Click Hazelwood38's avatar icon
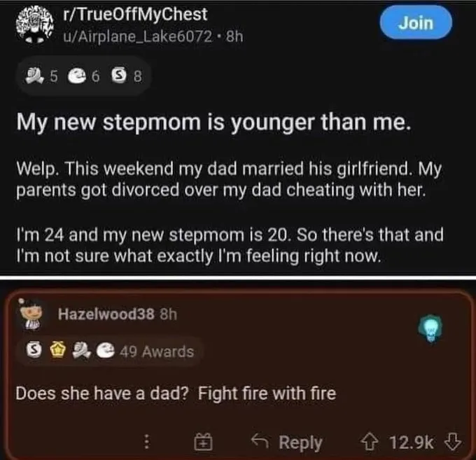 tap(31, 315)
